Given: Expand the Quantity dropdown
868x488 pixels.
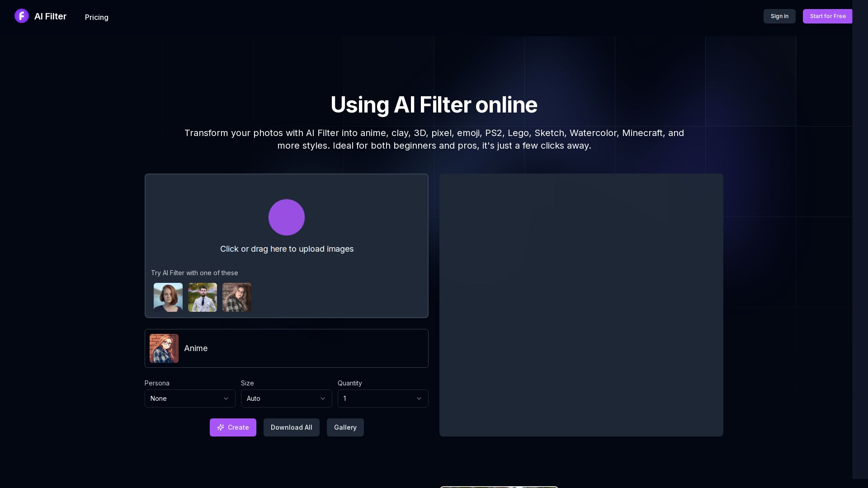Looking at the screenshot, I should pyautogui.click(x=382, y=399).
